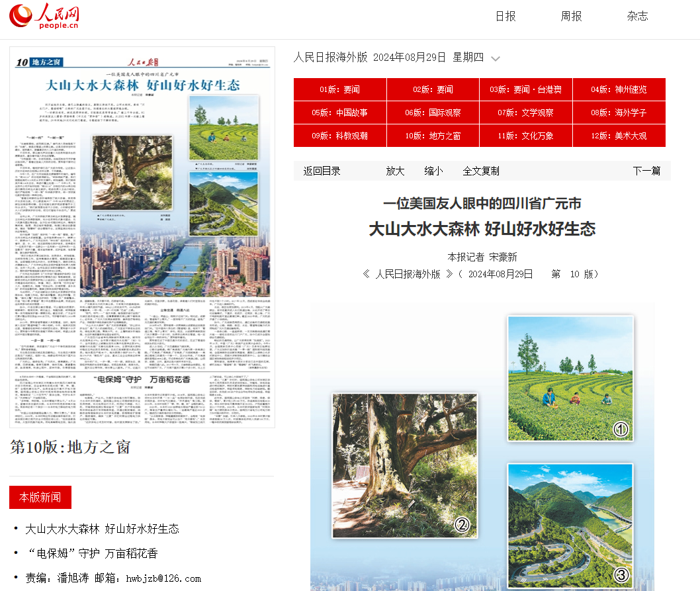Go to 02版：要闻

point(433,89)
